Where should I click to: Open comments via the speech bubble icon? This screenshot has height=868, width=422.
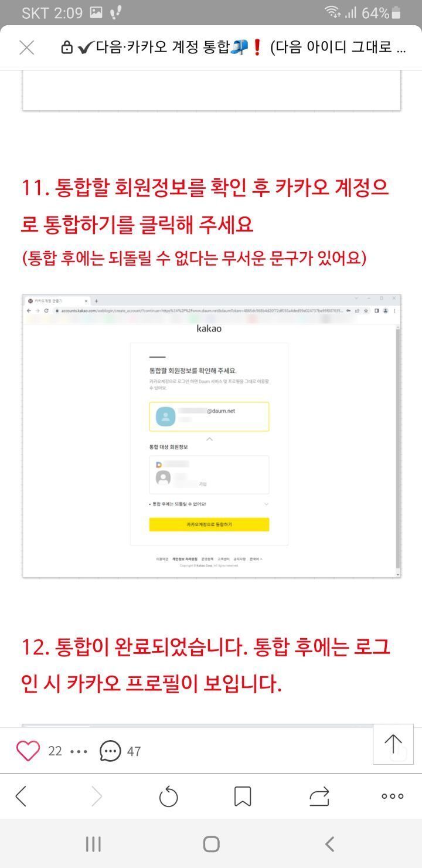tap(110, 751)
